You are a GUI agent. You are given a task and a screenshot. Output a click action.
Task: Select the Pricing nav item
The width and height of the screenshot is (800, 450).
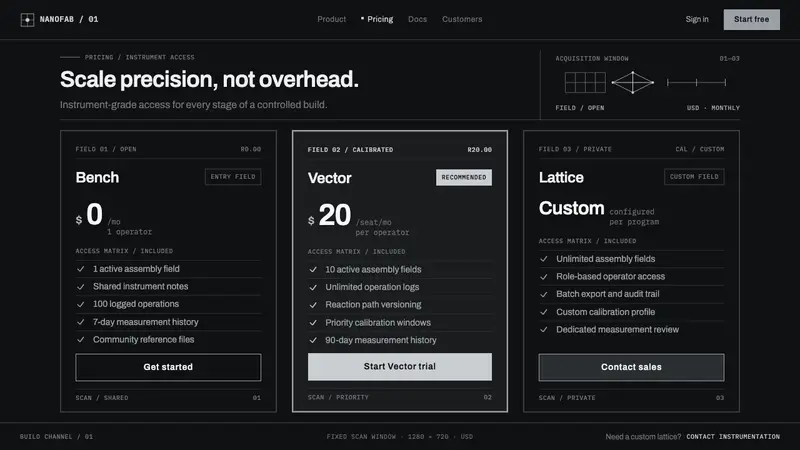point(380,19)
